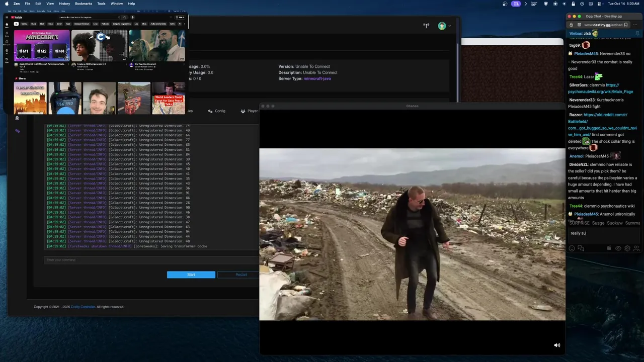Open Control Center in the menu bar
This screenshot has width=644, height=362.
click(599, 4)
